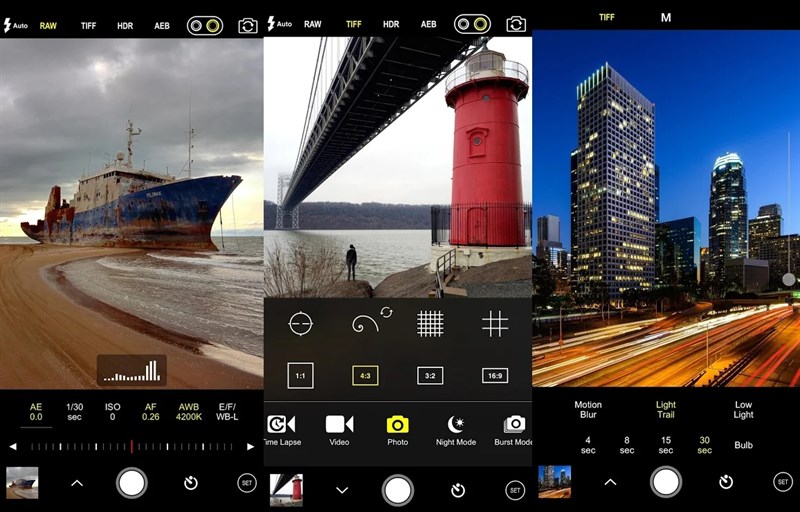The height and width of the screenshot is (512, 800).
Task: Open self-timer icon in middle screen
Action: click(x=458, y=491)
